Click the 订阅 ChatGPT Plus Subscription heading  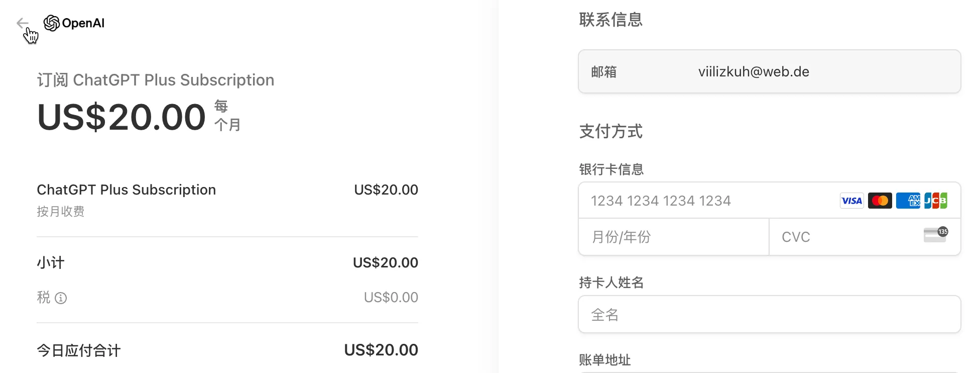(156, 80)
